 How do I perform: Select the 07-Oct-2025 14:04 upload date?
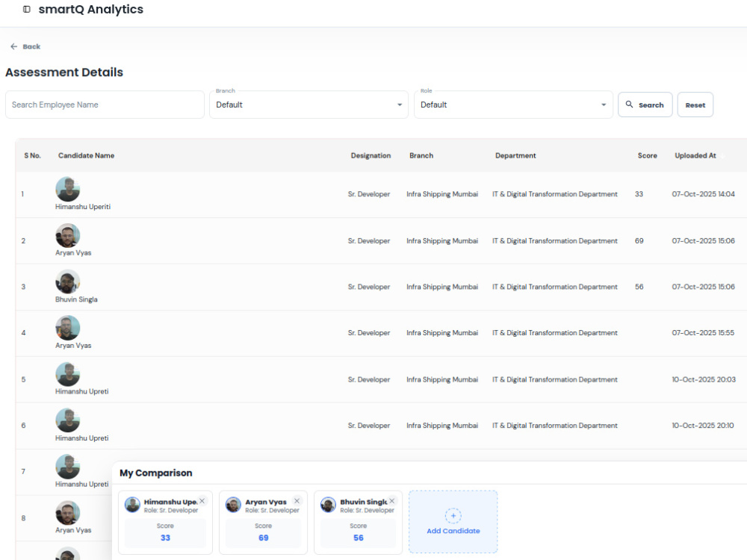click(x=703, y=194)
